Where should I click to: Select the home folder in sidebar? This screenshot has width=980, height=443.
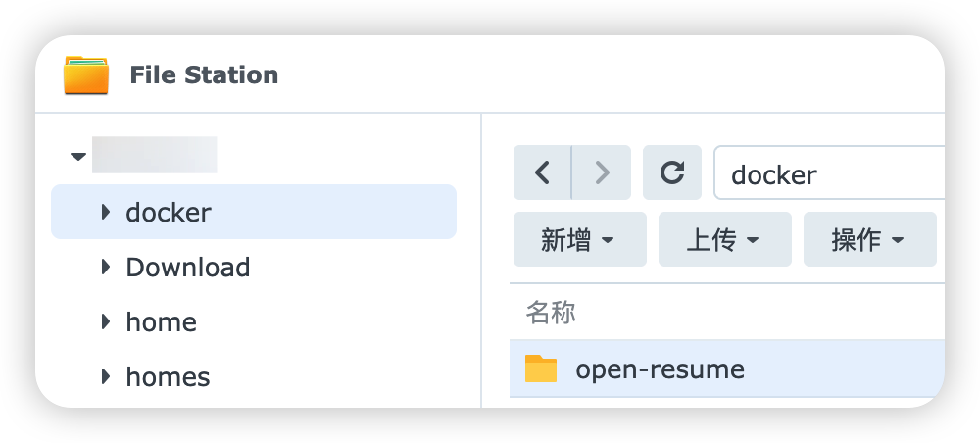pos(162,322)
